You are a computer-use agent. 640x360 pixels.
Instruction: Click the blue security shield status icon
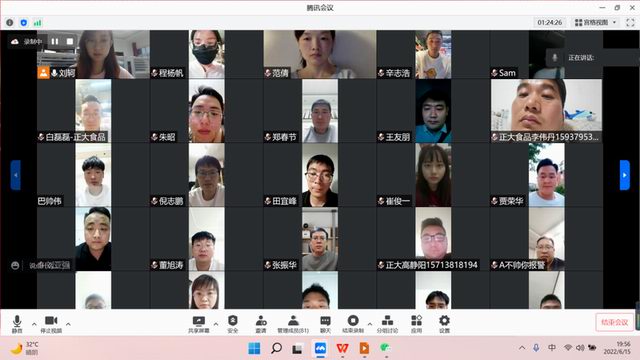pos(24,23)
